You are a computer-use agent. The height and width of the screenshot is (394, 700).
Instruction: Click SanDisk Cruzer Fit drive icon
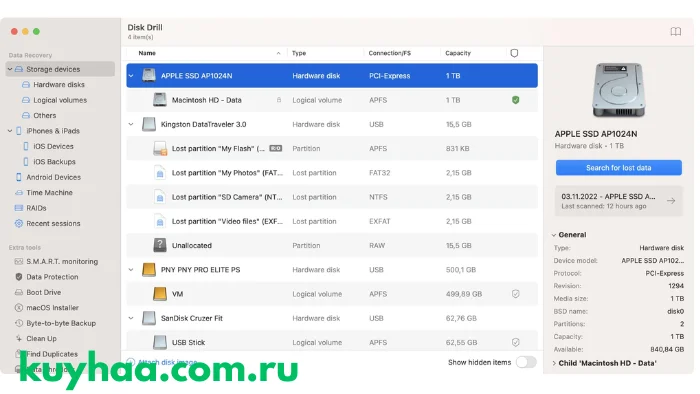point(149,318)
